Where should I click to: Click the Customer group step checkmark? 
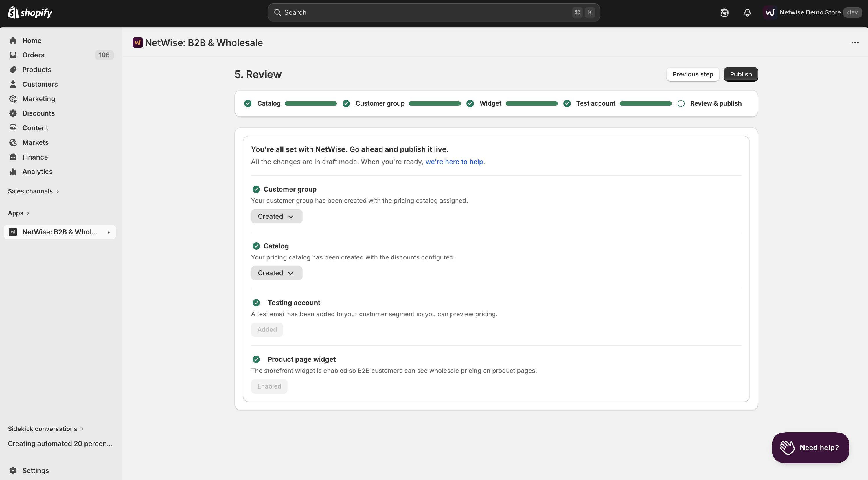click(346, 103)
